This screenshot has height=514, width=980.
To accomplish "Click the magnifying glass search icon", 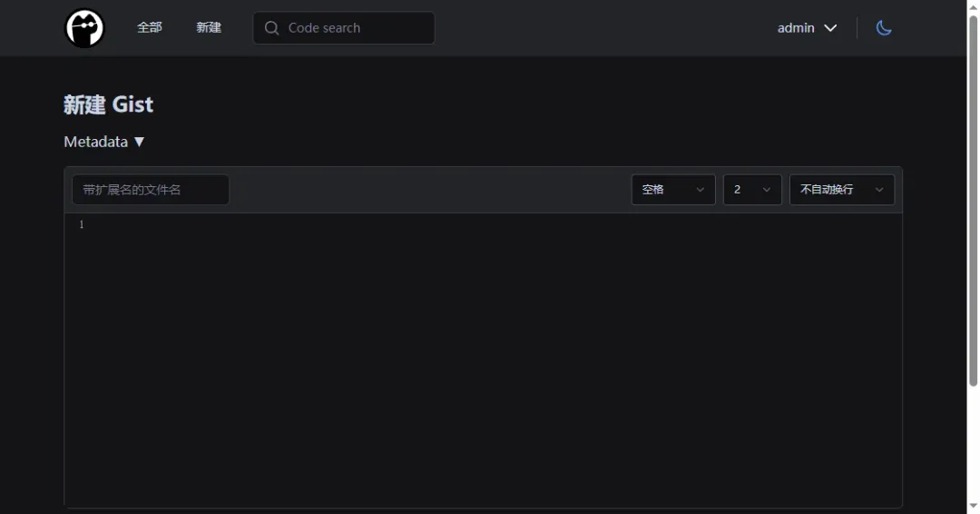I will click(271, 28).
